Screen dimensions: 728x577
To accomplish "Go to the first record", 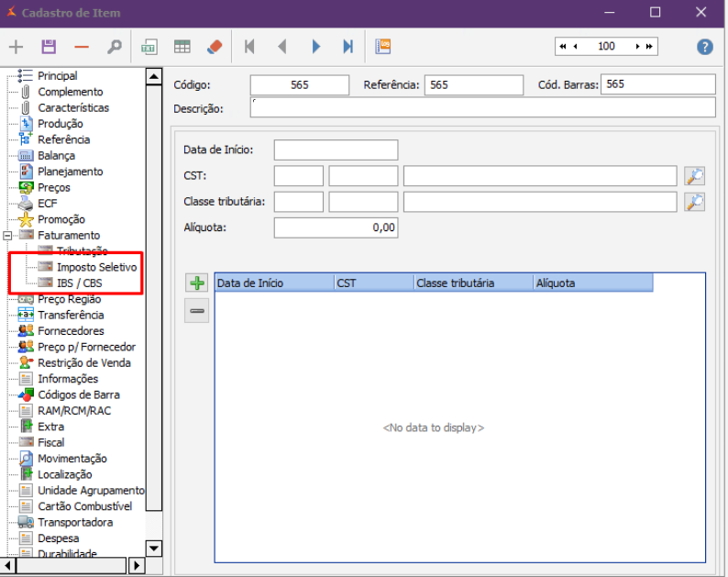I will coord(249,47).
